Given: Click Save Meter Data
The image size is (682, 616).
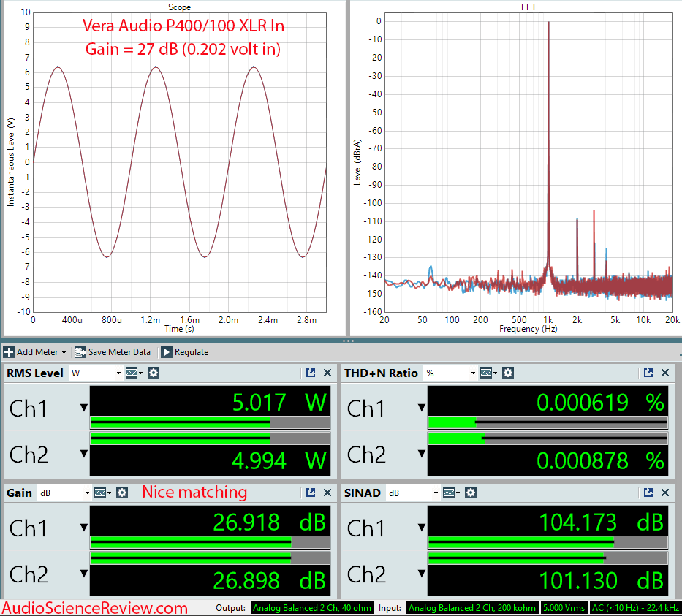Looking at the screenshot, I should [113, 352].
